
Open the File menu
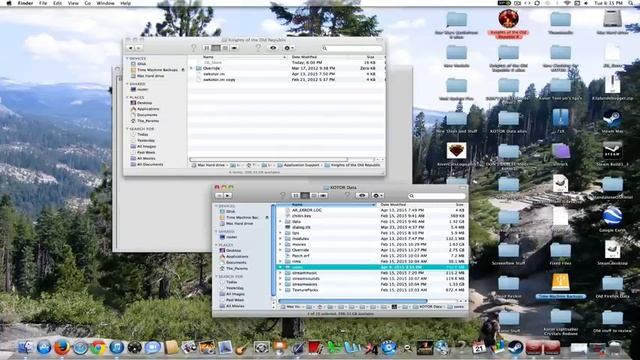coord(43,3)
